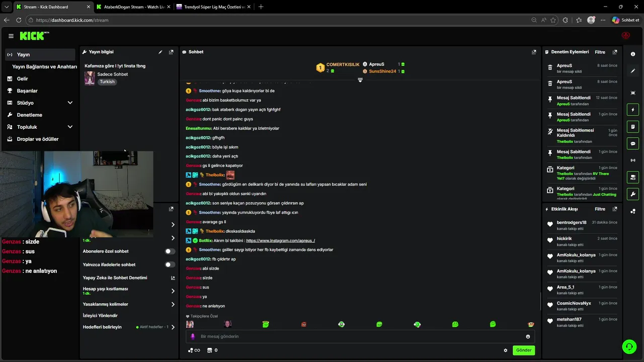Open the instagram.com/apreus link in chat
The height and width of the screenshot is (362, 644).
(280, 240)
